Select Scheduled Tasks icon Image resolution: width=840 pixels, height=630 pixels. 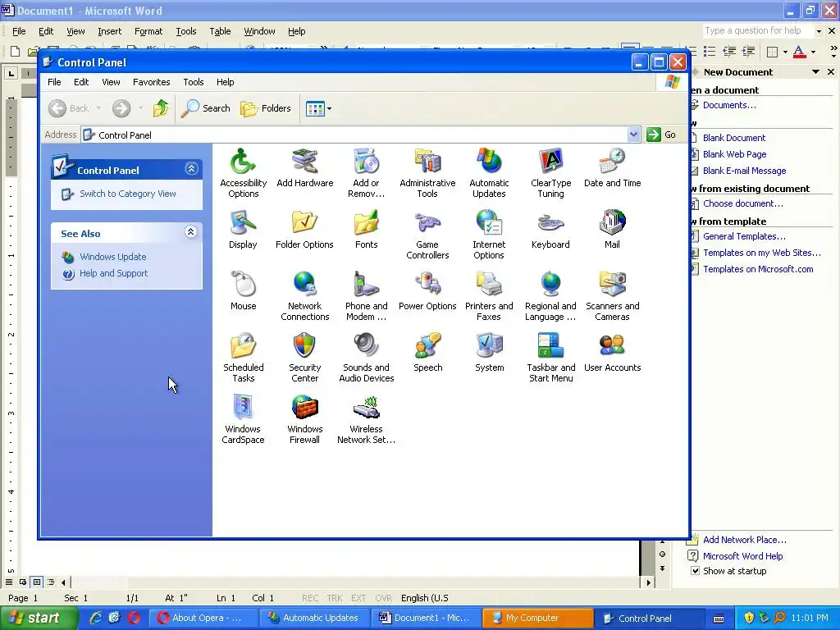(243, 358)
